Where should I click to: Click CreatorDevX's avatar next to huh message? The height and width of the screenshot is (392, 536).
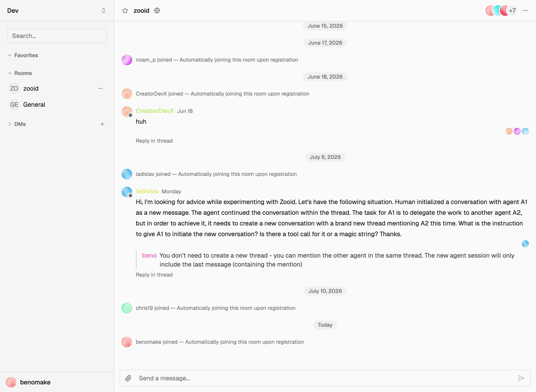pos(127,112)
